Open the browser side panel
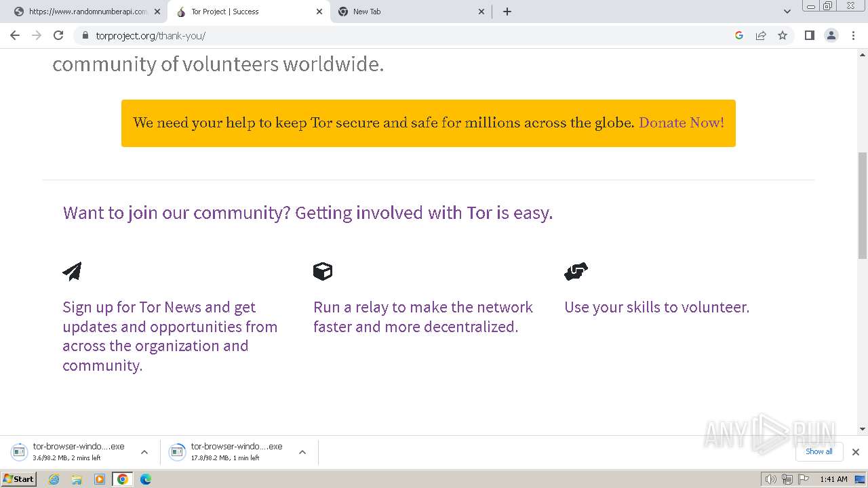Image resolution: width=868 pixels, height=488 pixels. (x=809, y=35)
